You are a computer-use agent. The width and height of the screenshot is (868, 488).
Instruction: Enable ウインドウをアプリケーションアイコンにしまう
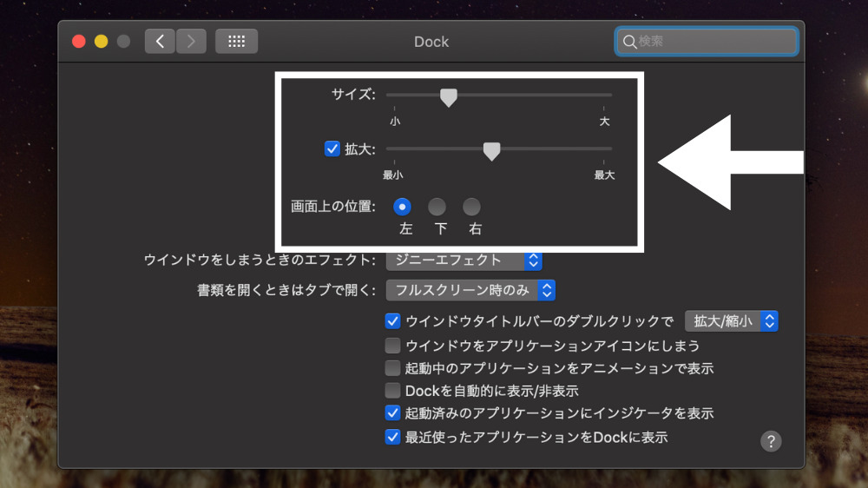[x=392, y=346]
